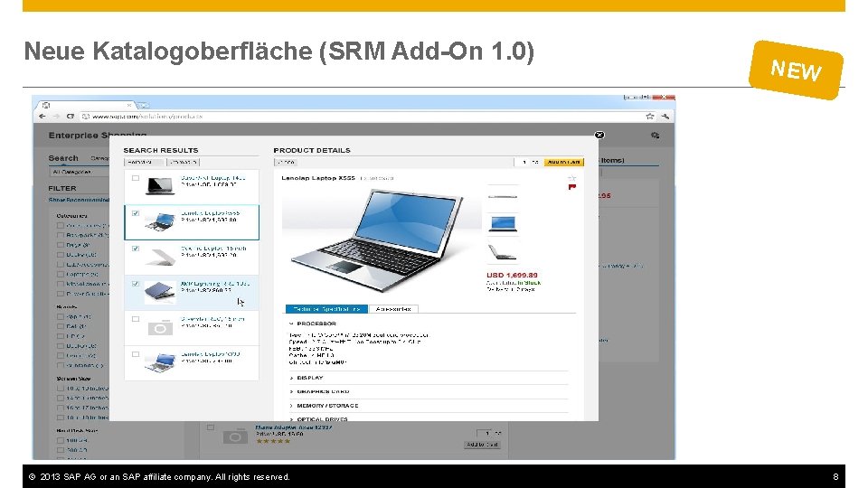This screenshot has height=488, width=868.
Task: Click the last Lanolap laptop thumbnail in results
Action: tap(159, 362)
